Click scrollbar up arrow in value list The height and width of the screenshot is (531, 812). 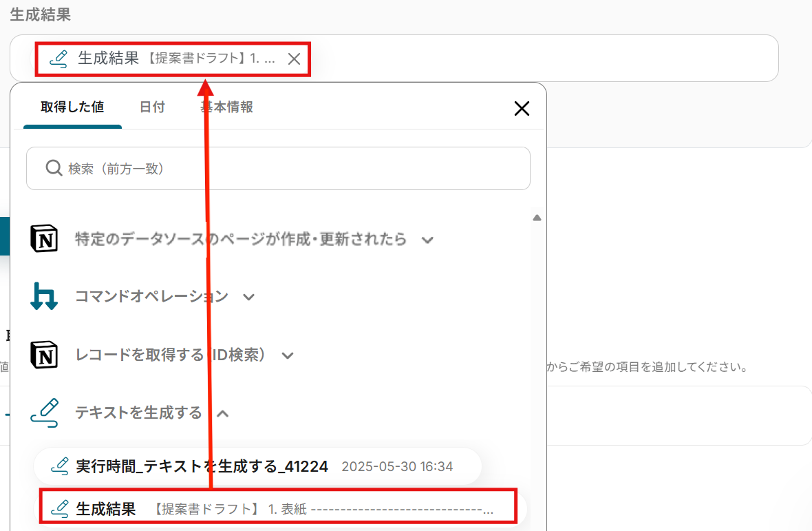(537, 218)
